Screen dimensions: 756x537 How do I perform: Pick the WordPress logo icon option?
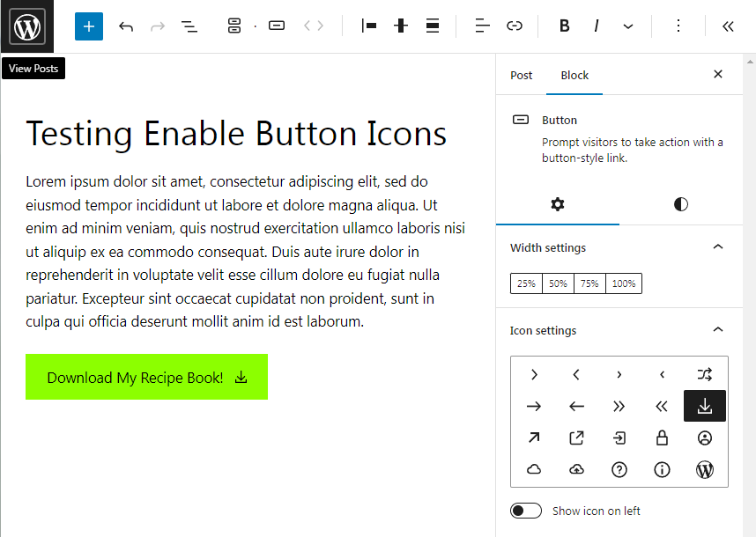pyautogui.click(x=705, y=470)
